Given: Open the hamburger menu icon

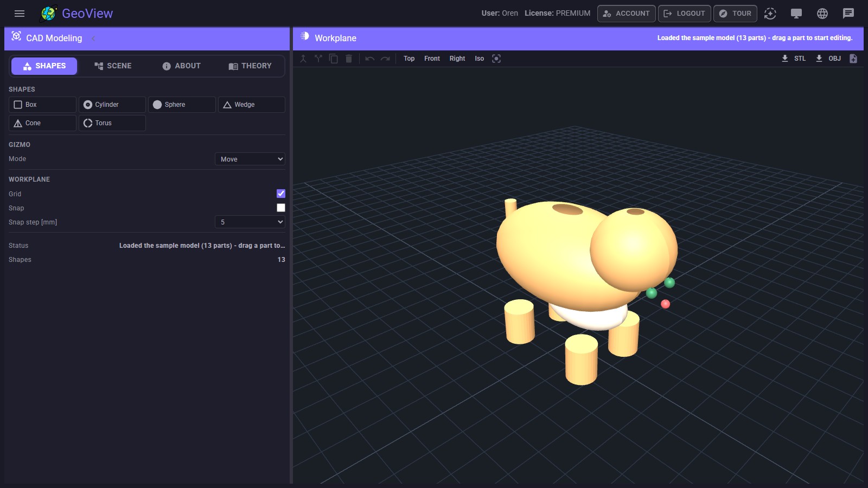Looking at the screenshot, I should 20,14.
